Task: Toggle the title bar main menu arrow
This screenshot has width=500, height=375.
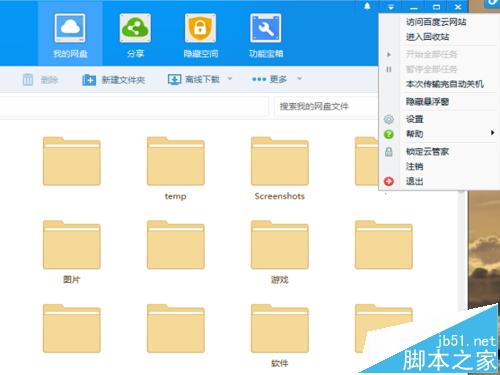Action: click(391, 7)
